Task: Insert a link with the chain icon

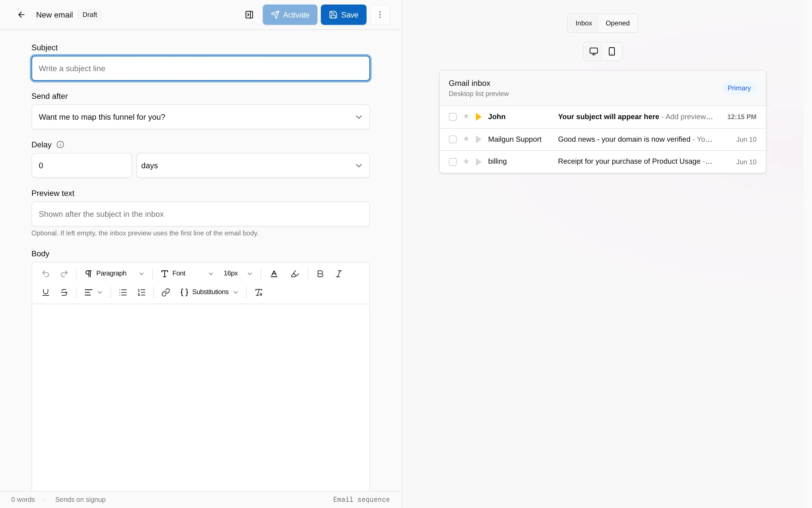Action: (x=166, y=292)
